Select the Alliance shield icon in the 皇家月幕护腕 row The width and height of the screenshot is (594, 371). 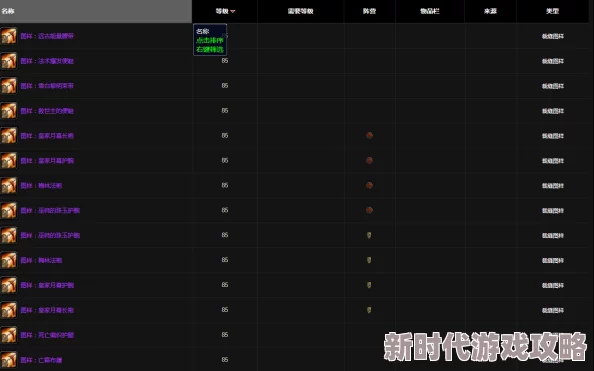tap(369, 285)
